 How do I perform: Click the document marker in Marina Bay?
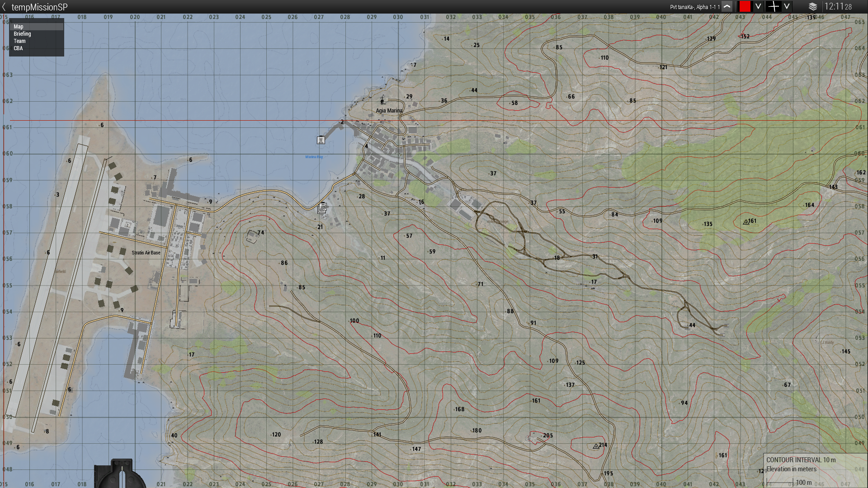point(321,140)
